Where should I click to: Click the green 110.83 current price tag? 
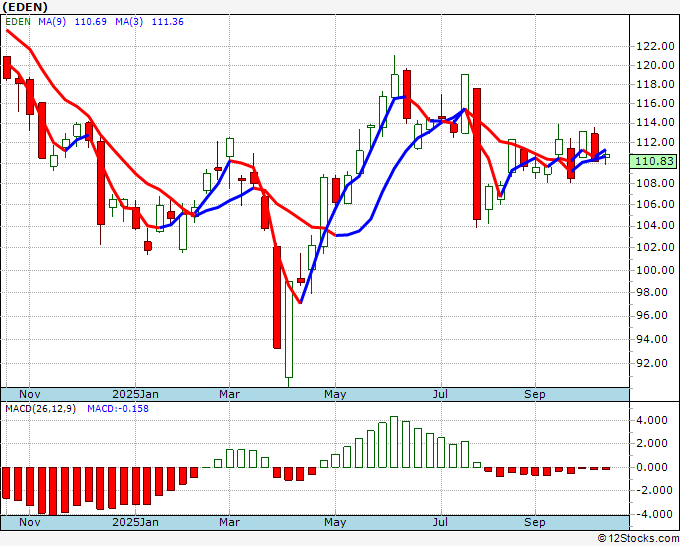(x=654, y=161)
